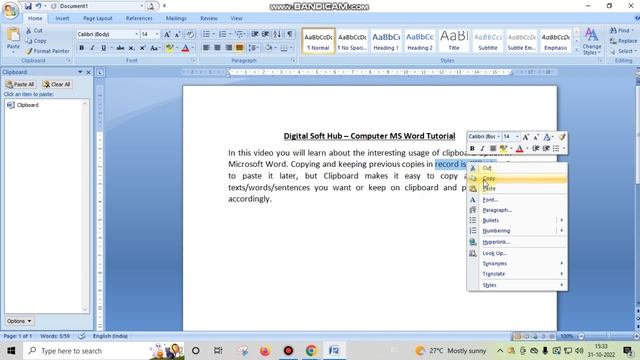Open the Change Case dropdown
This screenshot has height=360, width=640.
154,48
